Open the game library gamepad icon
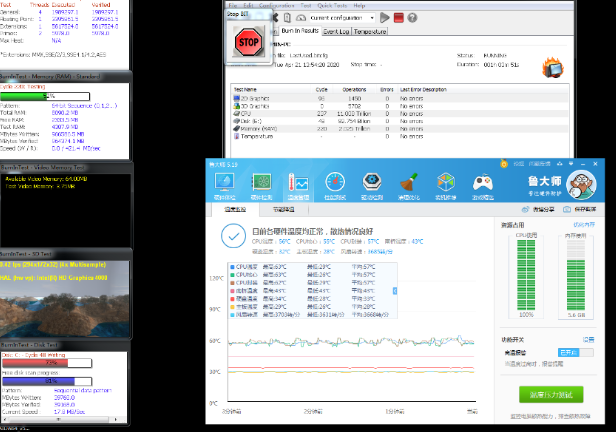Image resolution: width=616 pixels, height=432 pixels. click(x=483, y=183)
